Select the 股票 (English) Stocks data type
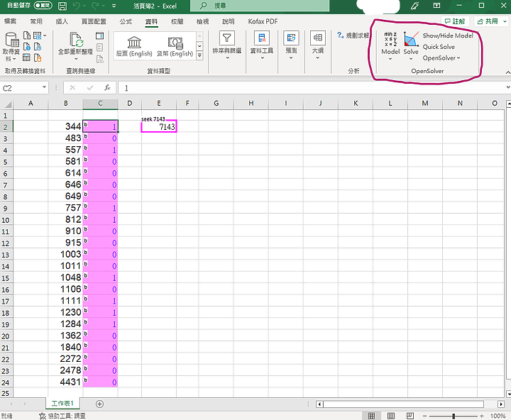 [134, 46]
